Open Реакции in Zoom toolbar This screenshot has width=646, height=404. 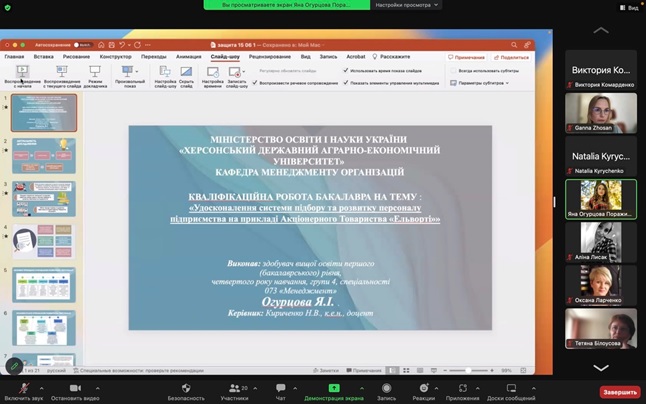coord(424,392)
